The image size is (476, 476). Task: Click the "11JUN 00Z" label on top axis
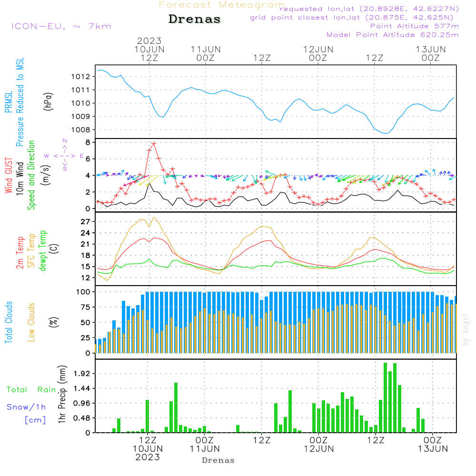pos(206,53)
